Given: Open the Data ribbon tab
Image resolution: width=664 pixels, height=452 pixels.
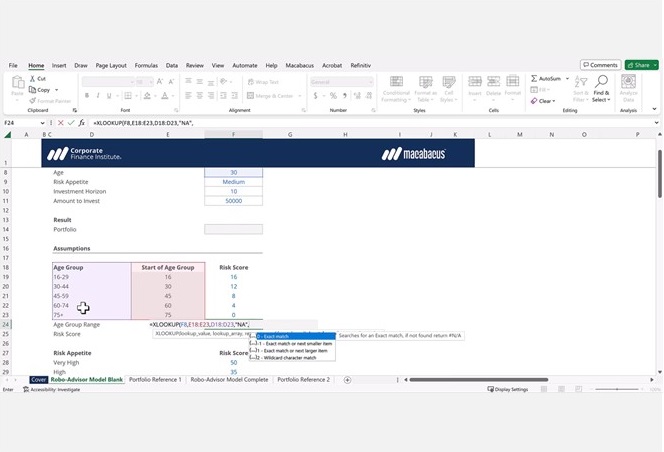Looking at the screenshot, I should (172, 65).
